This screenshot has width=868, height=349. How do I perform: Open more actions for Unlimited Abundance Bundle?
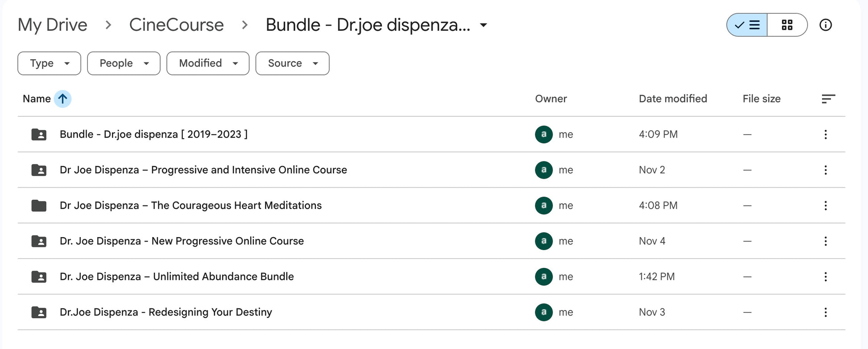(x=825, y=277)
